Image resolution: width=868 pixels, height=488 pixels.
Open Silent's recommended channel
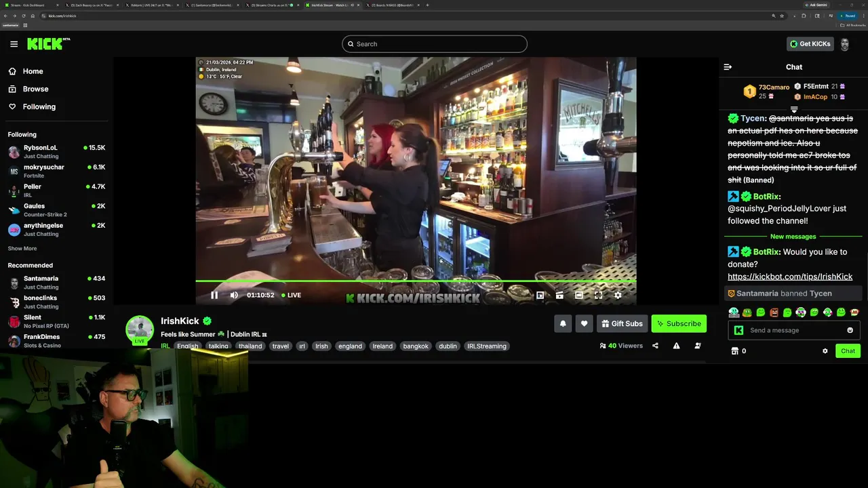56,321
